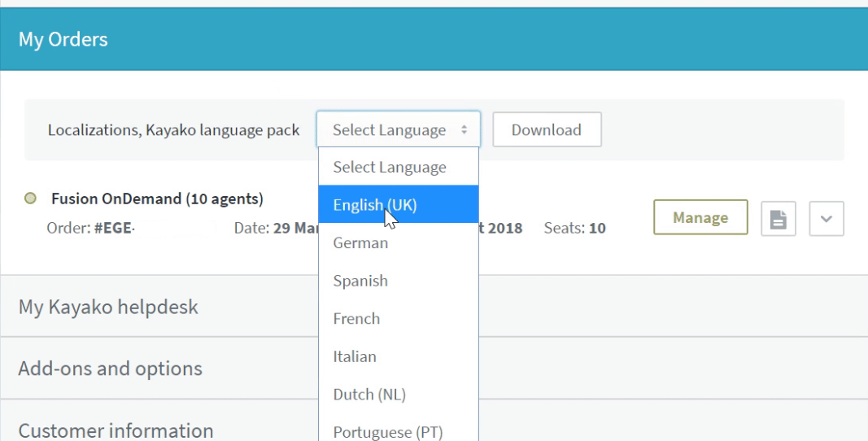The image size is (868, 441).
Task: Open the Select Language combo box
Action: tap(398, 130)
